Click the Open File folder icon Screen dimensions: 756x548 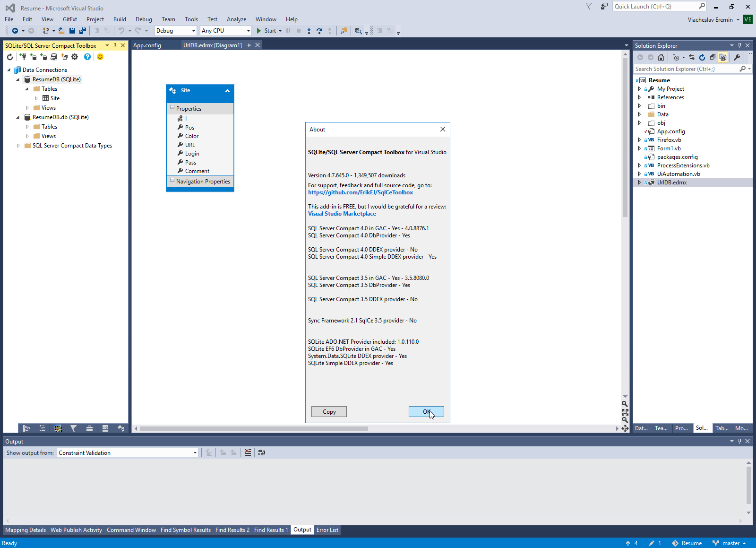[x=61, y=31]
